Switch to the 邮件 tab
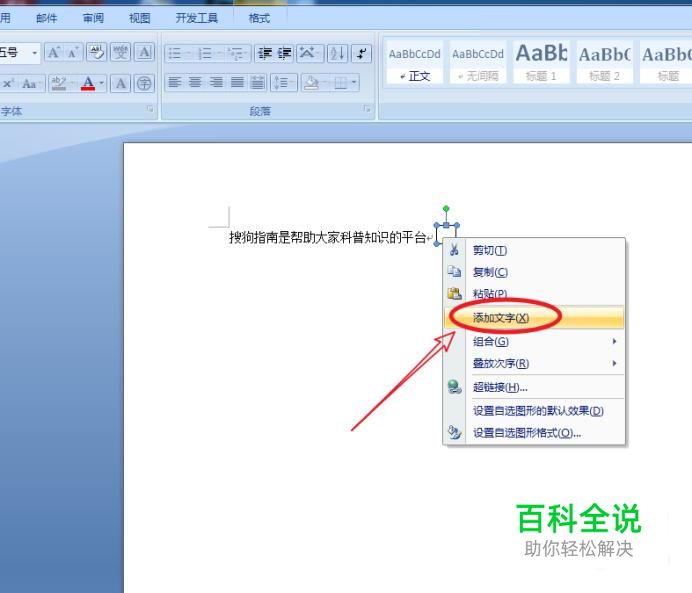 tap(47, 18)
